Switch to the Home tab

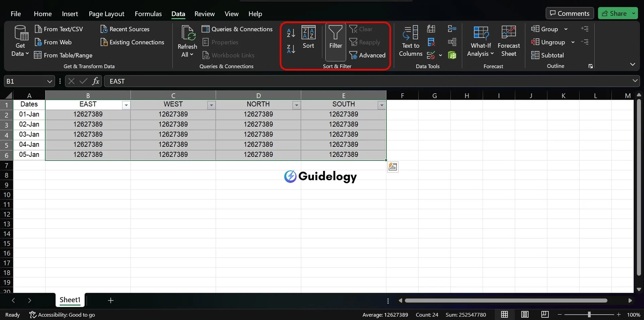point(43,14)
